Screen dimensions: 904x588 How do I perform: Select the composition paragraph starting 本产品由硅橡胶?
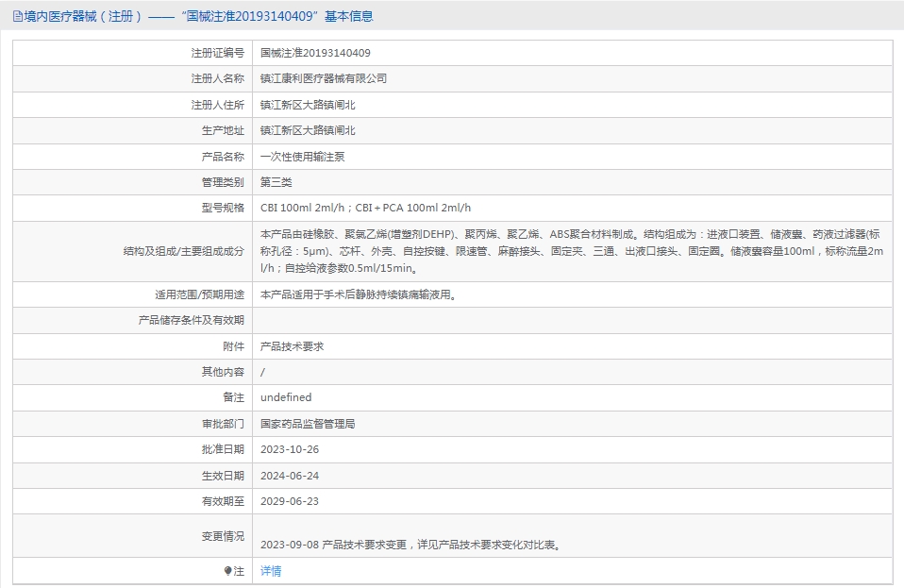572,251
